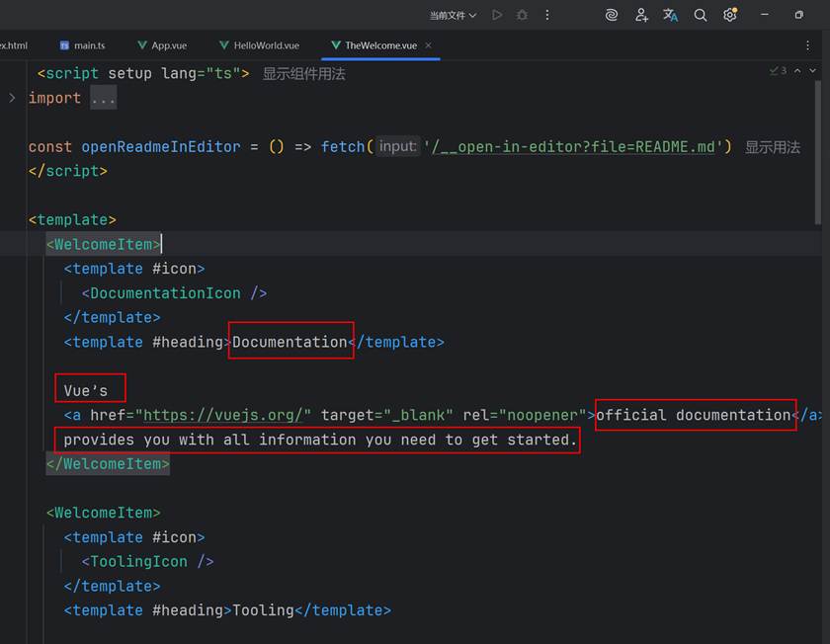Screen dimensions: 830x644
Task: Click the highlighted closing </WelcomeItem> tag
Action: [x=108, y=464]
